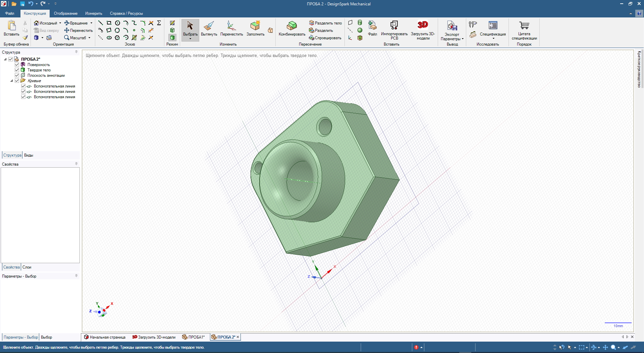The height and width of the screenshot is (353, 644).
Task: Insert a cylinder shape
Action: tap(360, 23)
